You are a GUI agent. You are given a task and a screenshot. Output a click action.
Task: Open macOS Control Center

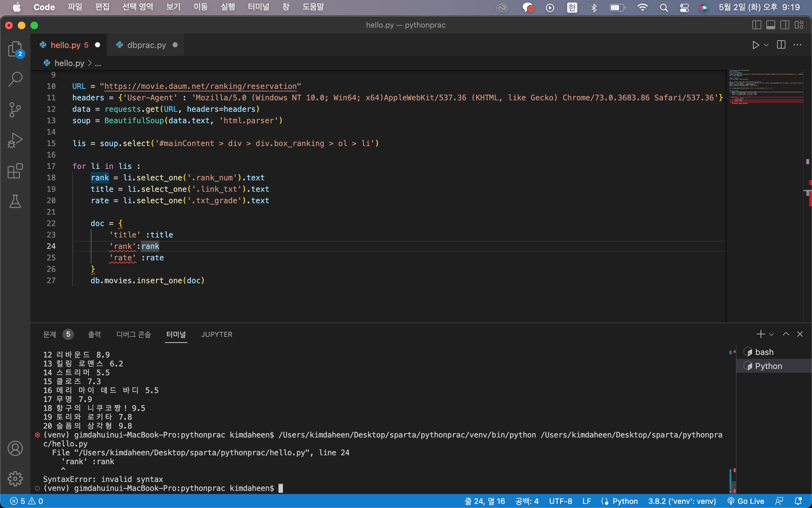click(684, 7)
